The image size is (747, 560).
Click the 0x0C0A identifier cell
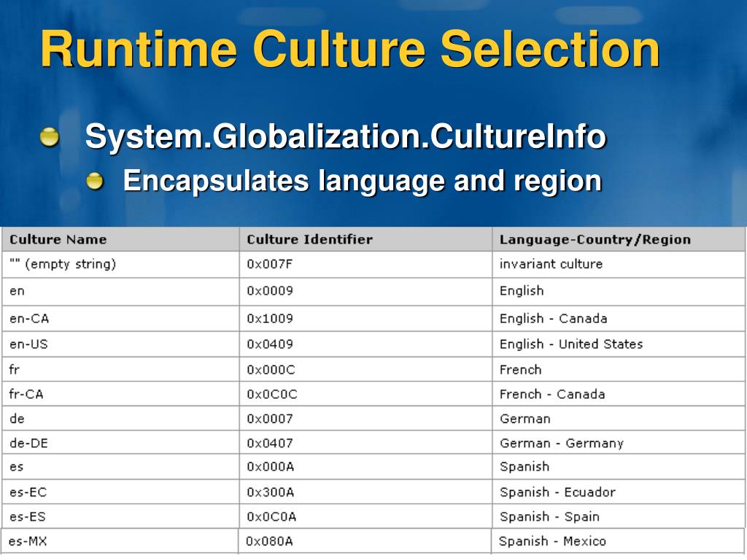point(366,517)
